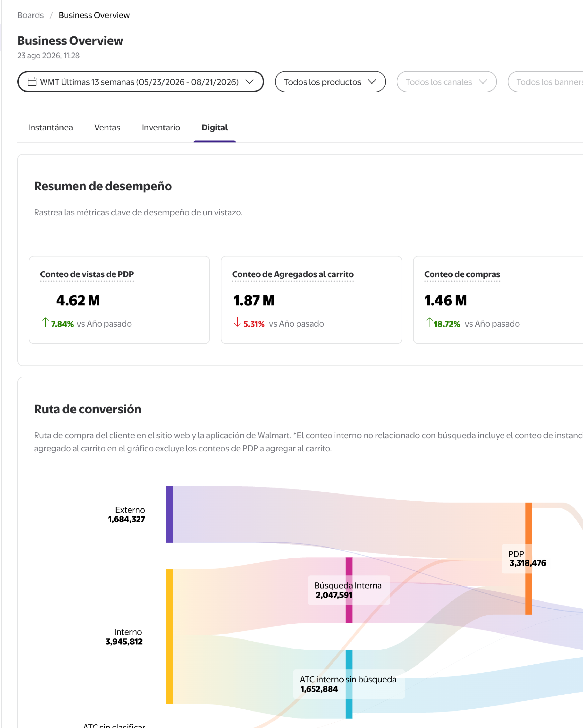Click the Boards breadcrumb link
The height and width of the screenshot is (728, 583).
point(30,15)
